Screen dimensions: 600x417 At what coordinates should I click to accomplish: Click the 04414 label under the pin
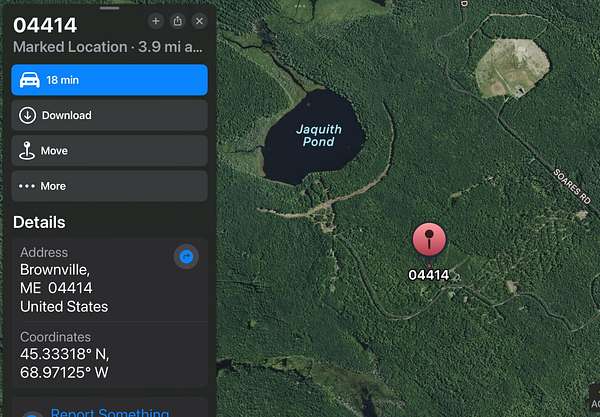pos(429,275)
